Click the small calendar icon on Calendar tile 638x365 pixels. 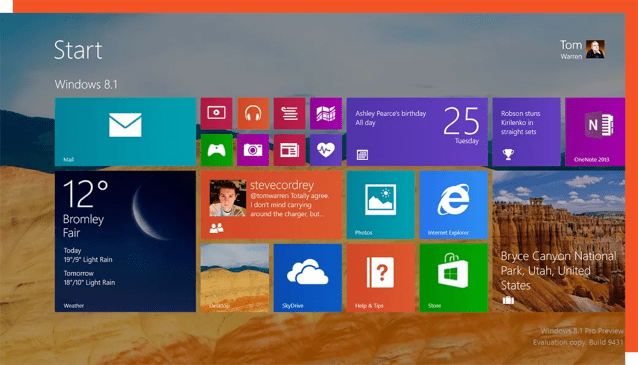(x=362, y=155)
